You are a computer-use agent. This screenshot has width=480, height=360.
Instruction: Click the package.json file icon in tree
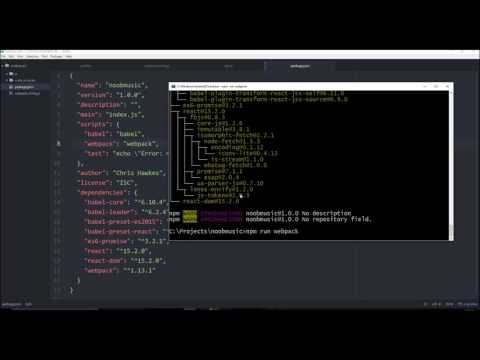point(11,87)
